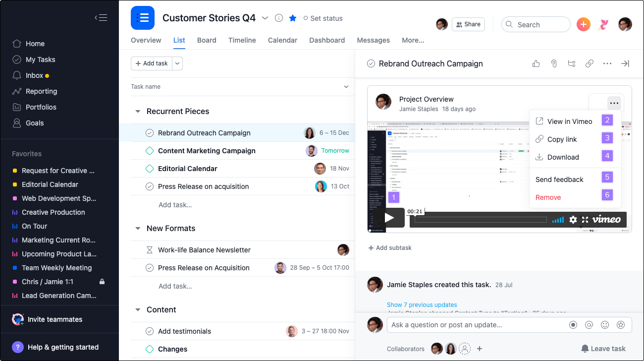
Task: Click the orange quick-add plus button
Action: click(584, 24)
